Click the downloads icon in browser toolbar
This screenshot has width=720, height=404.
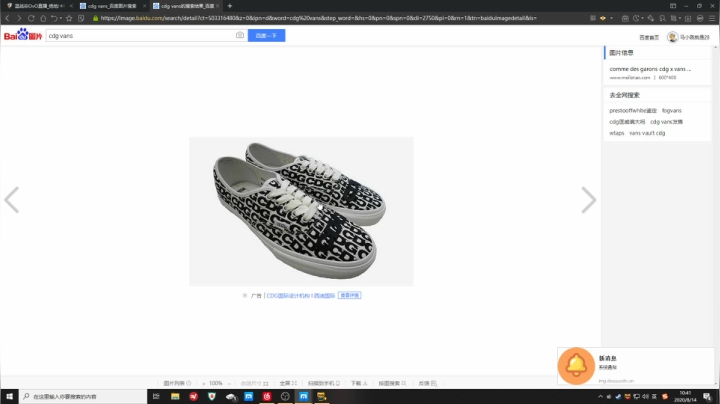pyautogui.click(x=688, y=18)
